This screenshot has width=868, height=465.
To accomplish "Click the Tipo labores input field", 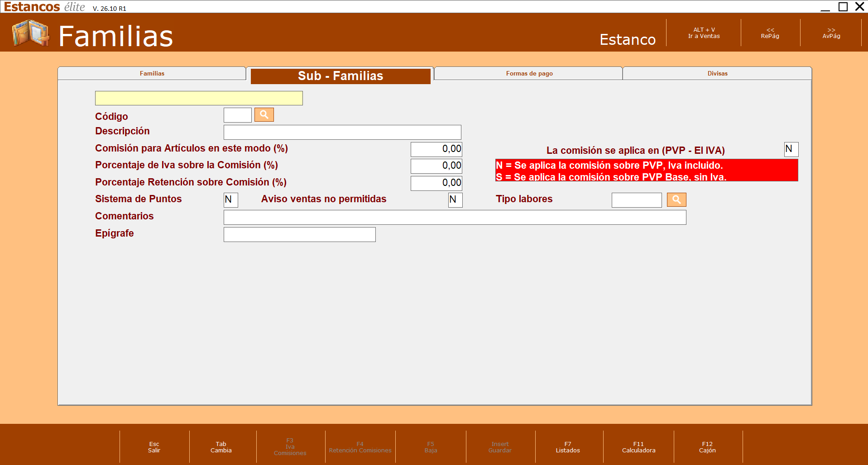I will pos(637,200).
